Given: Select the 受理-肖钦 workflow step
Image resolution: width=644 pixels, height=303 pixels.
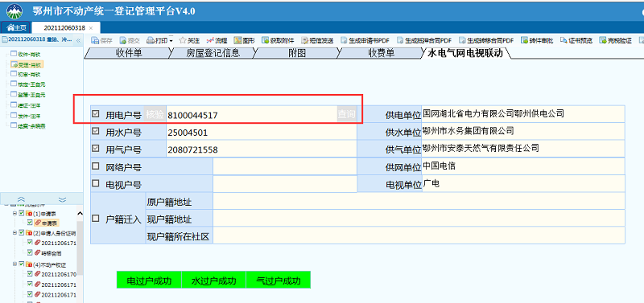Looking at the screenshot, I should click(x=27, y=64).
